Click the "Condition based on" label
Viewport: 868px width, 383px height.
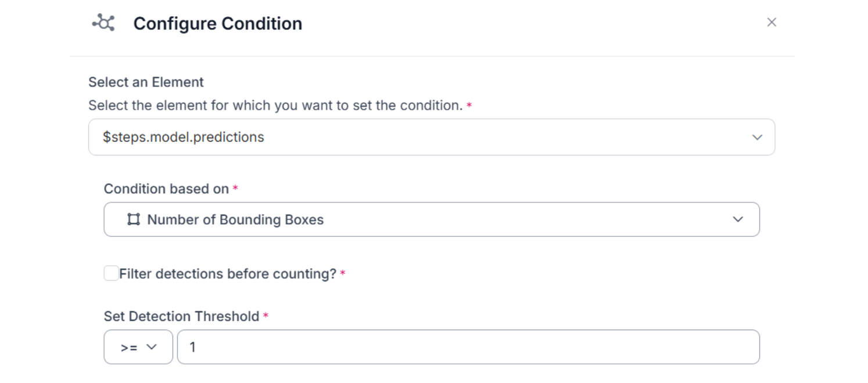[x=166, y=189]
